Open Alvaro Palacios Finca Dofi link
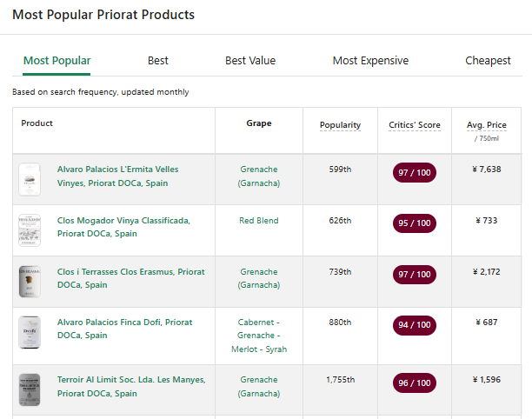Viewport: 532px width, 419px height. pyautogui.click(x=124, y=329)
